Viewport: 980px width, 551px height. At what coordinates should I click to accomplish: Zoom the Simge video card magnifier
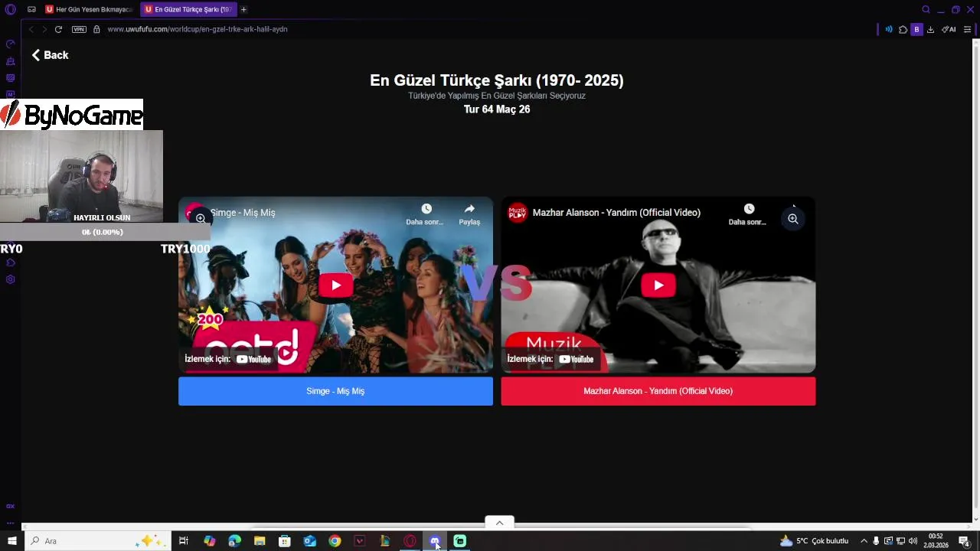point(200,218)
